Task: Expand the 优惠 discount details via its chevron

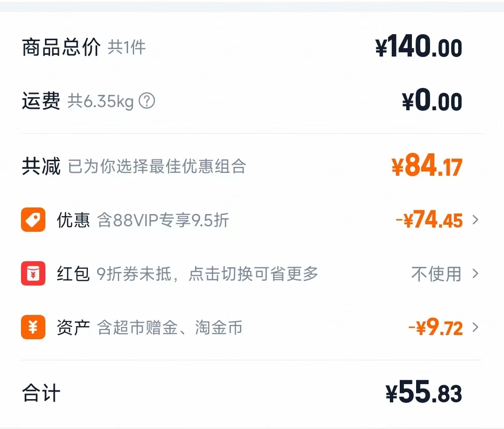Action: pos(476,220)
